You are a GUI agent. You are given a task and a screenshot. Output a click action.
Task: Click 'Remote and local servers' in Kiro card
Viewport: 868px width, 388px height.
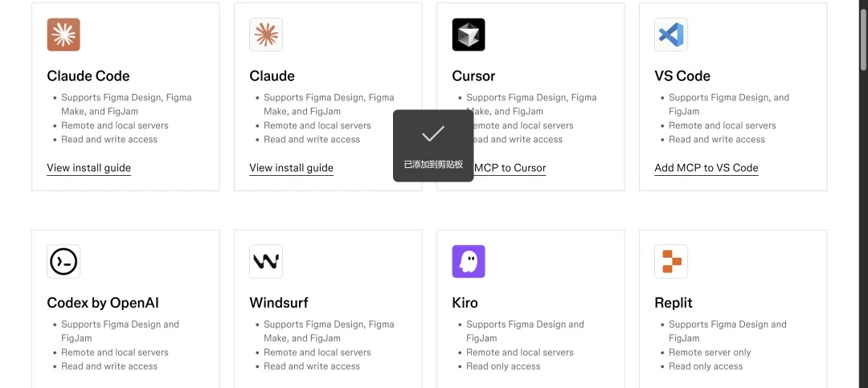coord(520,352)
